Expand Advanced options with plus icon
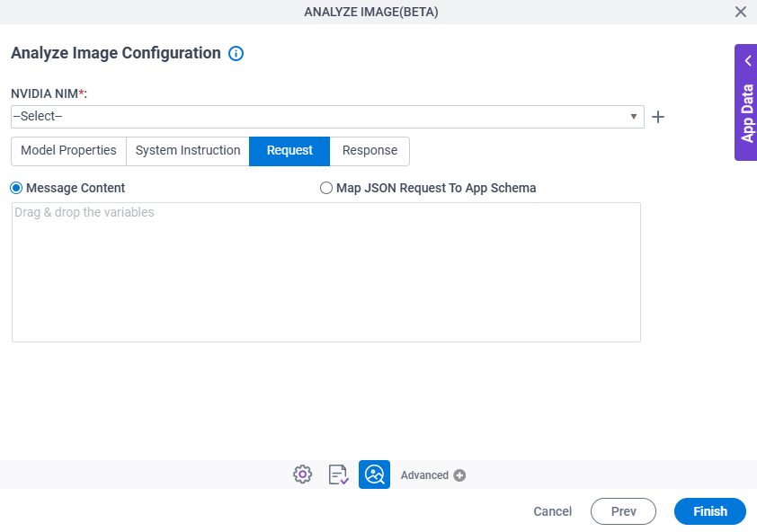 [x=459, y=475]
